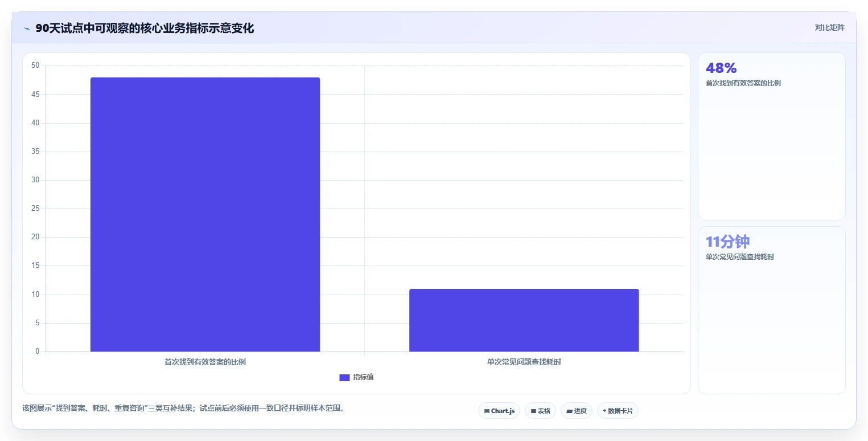This screenshot has height=441, width=868.
Task: Click the 表格 tag pill
Action: (540, 411)
